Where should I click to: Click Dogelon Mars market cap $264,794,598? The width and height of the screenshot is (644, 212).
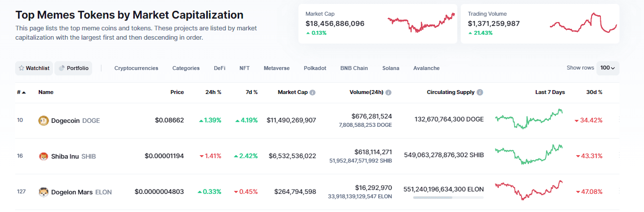(x=295, y=191)
